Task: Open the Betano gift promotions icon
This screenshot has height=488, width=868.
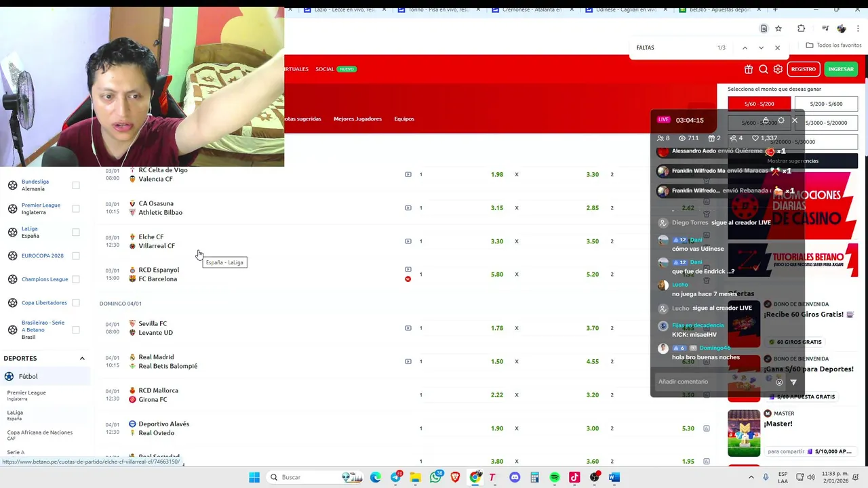Action: (x=749, y=69)
